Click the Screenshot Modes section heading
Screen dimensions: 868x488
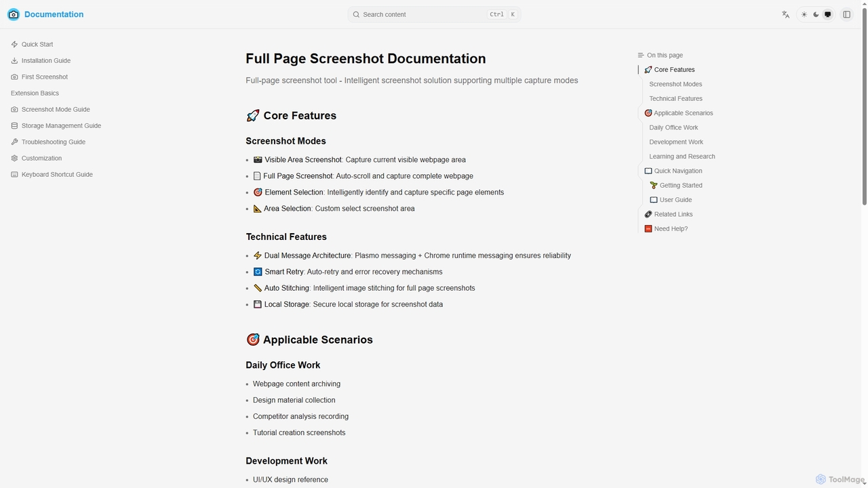click(x=285, y=141)
